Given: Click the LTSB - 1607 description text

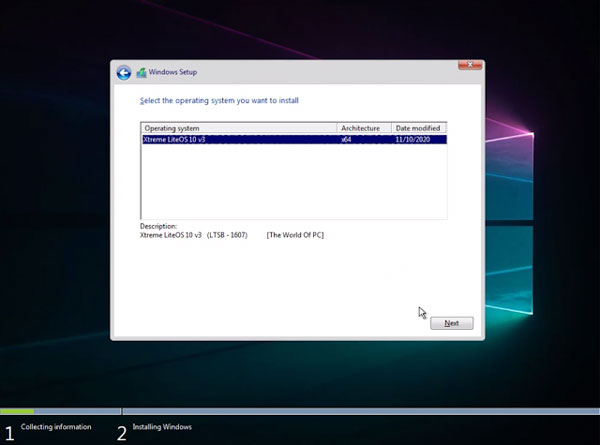Looking at the screenshot, I should pos(227,235).
